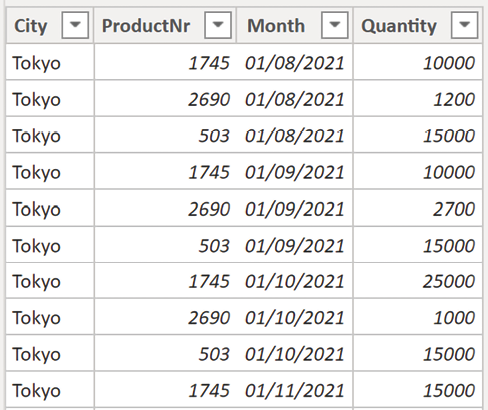Click the date cell 01/11/2021
This screenshot has height=410, width=488.
click(295, 390)
